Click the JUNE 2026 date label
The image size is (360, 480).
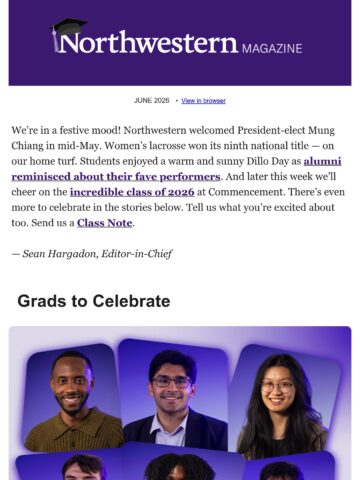pyautogui.click(x=152, y=101)
